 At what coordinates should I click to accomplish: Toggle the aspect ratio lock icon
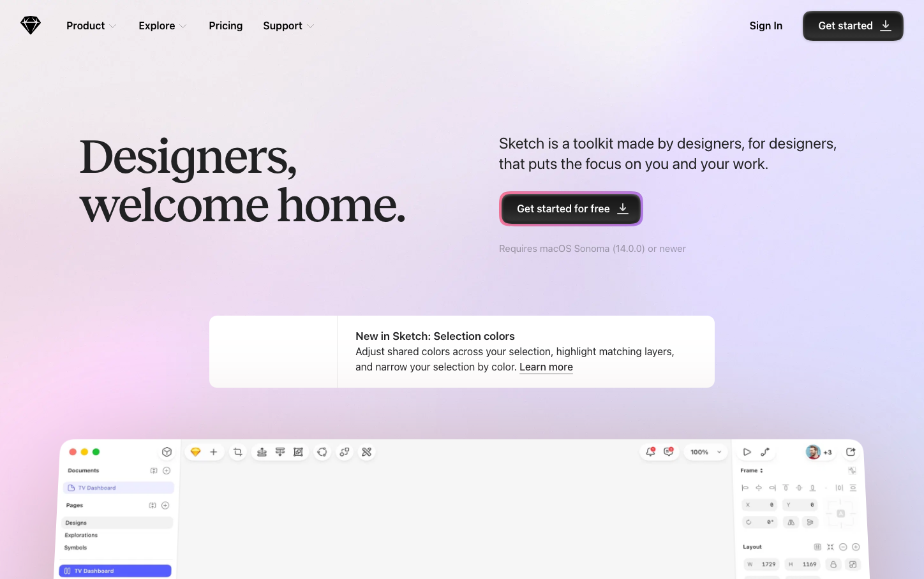point(833,564)
